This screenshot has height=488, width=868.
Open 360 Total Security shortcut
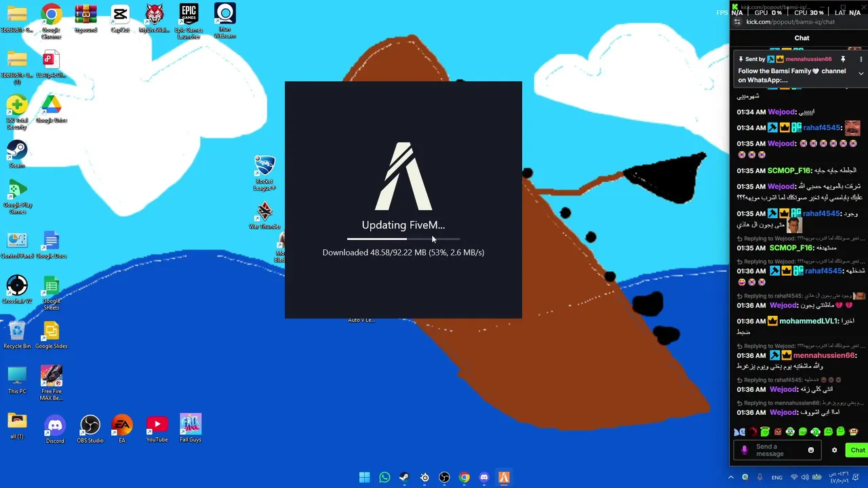tap(17, 113)
